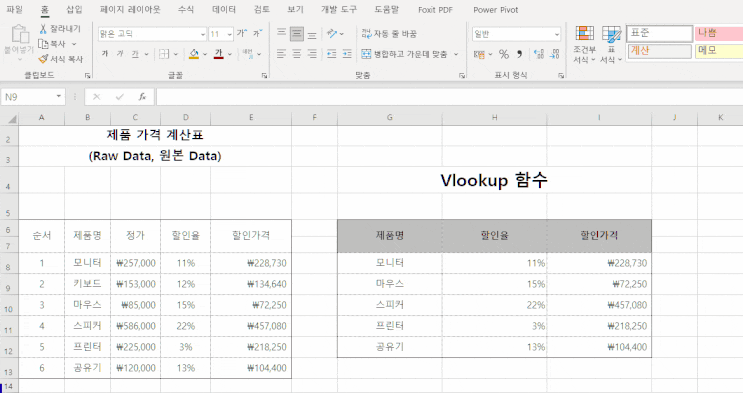Apply the 계산 (Calculation) cell style

(659, 50)
